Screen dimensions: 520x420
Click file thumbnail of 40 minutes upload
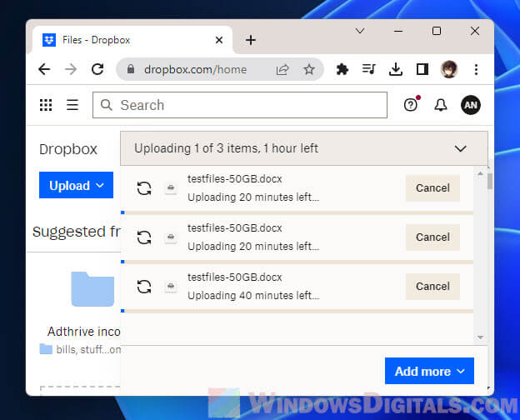171,287
